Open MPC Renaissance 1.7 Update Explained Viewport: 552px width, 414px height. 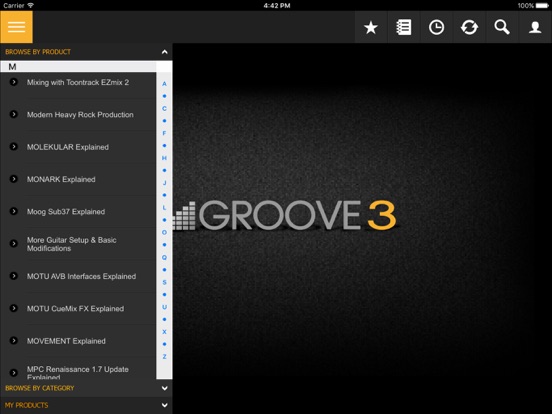(x=77, y=372)
